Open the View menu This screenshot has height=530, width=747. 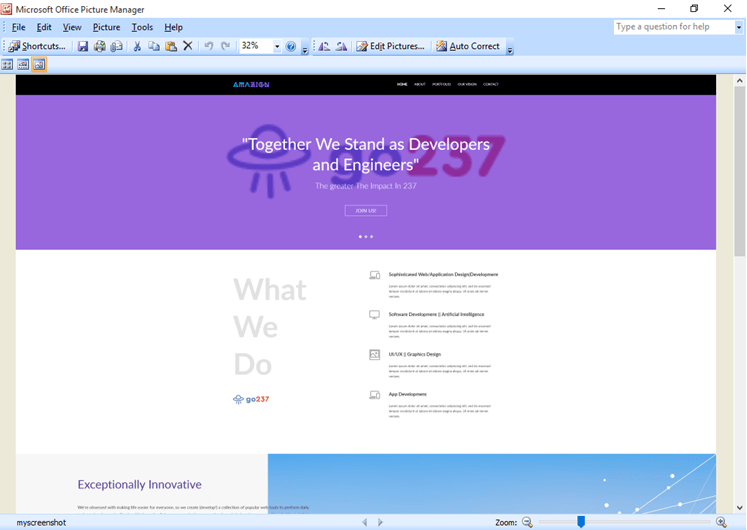point(72,27)
